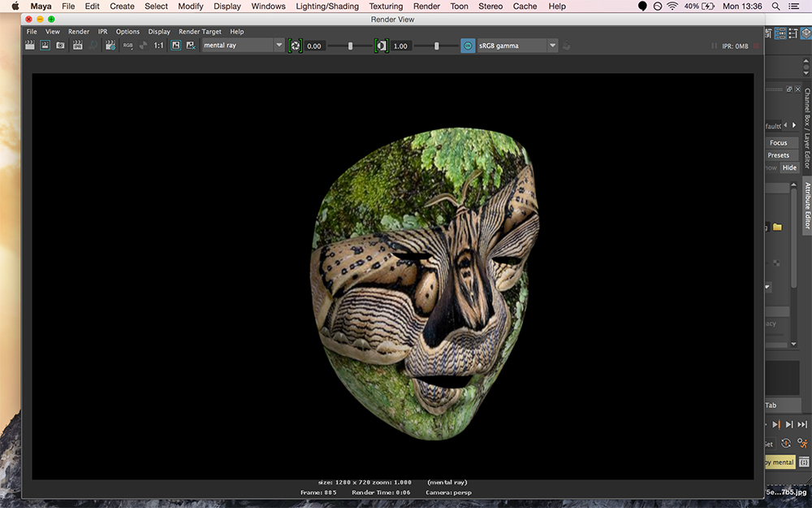This screenshot has height=508, width=812.
Task: Open Render Settings from the toolbar icon
Action: 110,46
